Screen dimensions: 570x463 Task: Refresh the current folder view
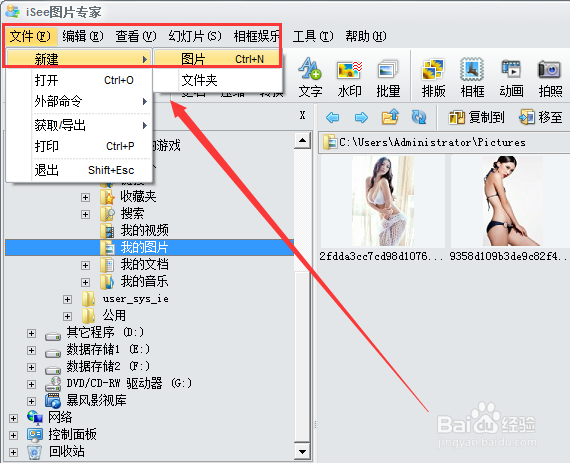[x=419, y=117]
